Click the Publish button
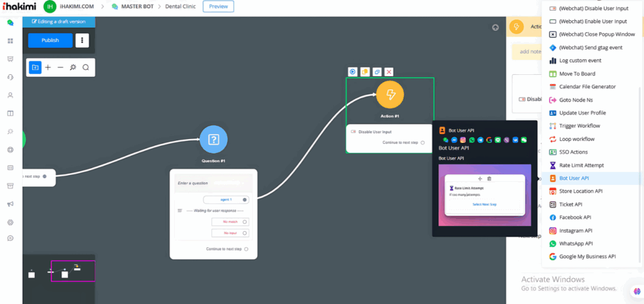 click(x=50, y=40)
